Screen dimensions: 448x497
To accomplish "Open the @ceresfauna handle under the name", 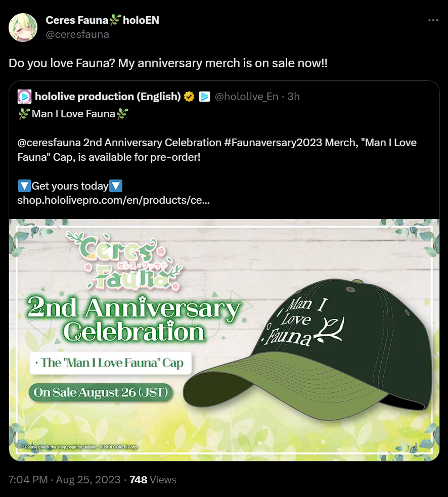I will click(x=77, y=34).
